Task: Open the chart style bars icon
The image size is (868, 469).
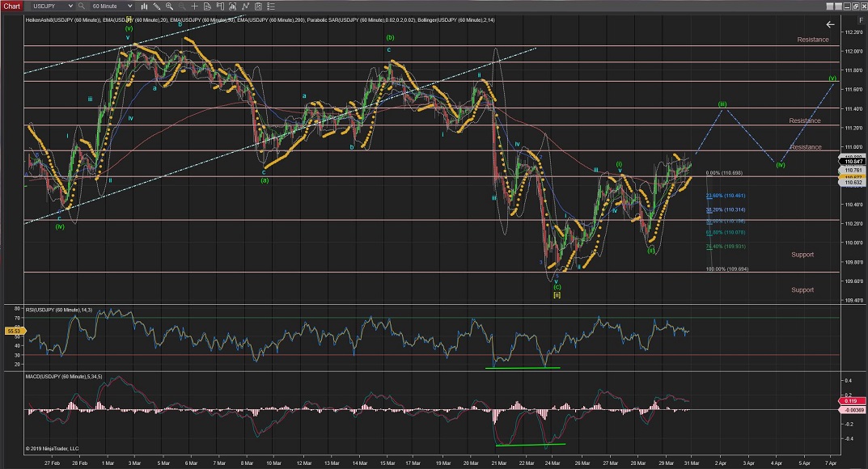Action: [142, 6]
